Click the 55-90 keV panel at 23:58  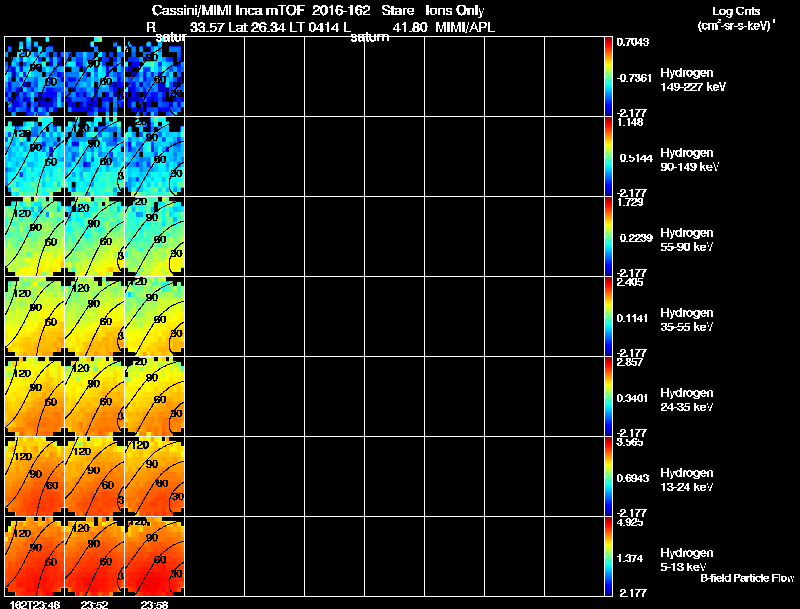155,237
